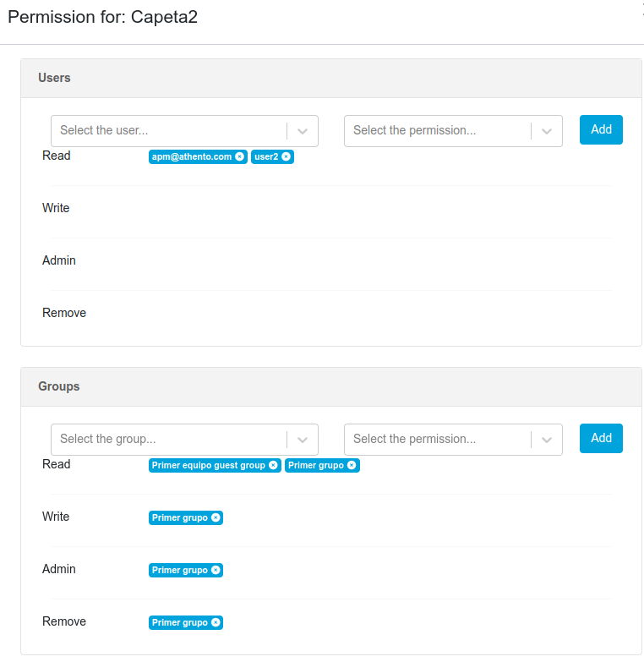Remove Primer grupo from group Read row
This screenshot has width=644, height=662.
click(x=352, y=465)
